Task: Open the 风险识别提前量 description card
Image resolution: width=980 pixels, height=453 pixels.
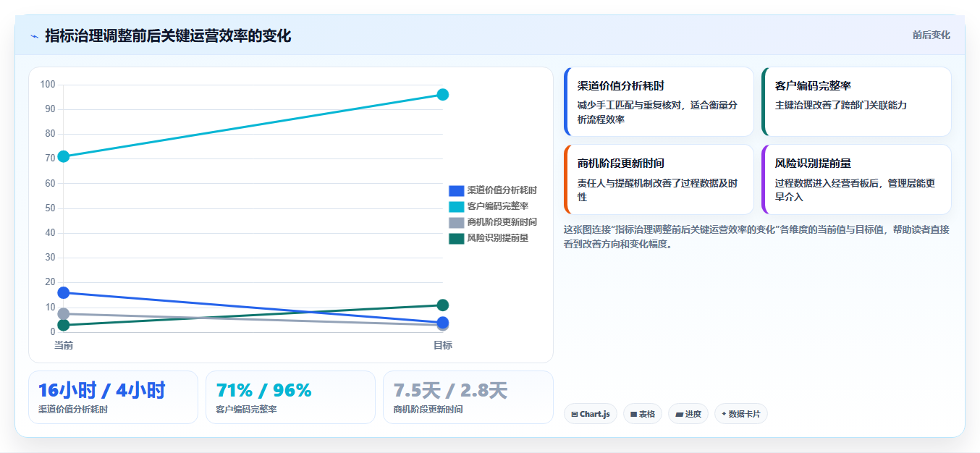Action: coord(856,179)
